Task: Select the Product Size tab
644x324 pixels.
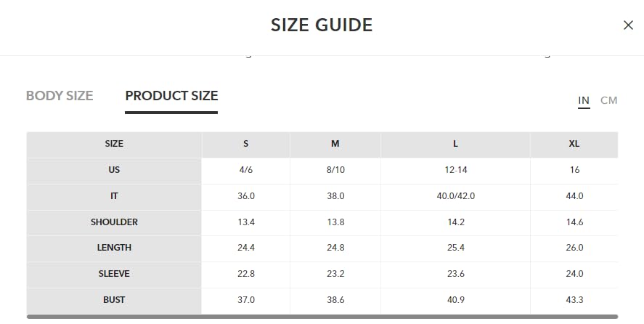Action: tap(171, 96)
